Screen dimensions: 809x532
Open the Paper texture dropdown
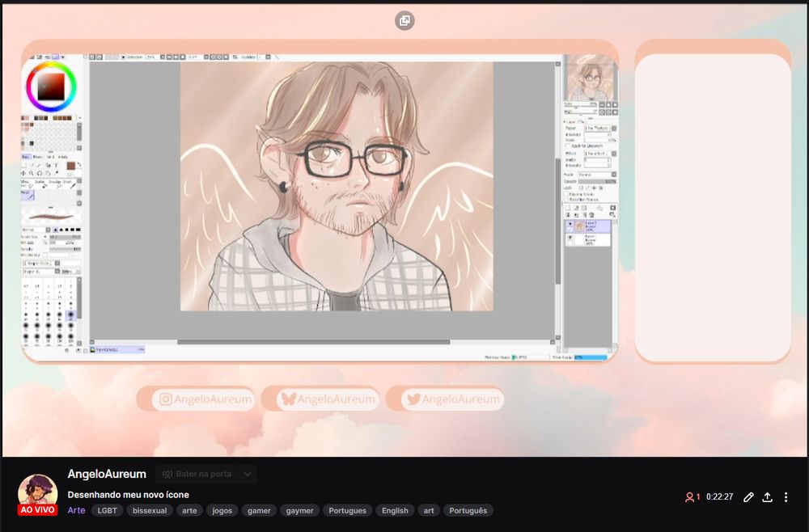click(600, 128)
